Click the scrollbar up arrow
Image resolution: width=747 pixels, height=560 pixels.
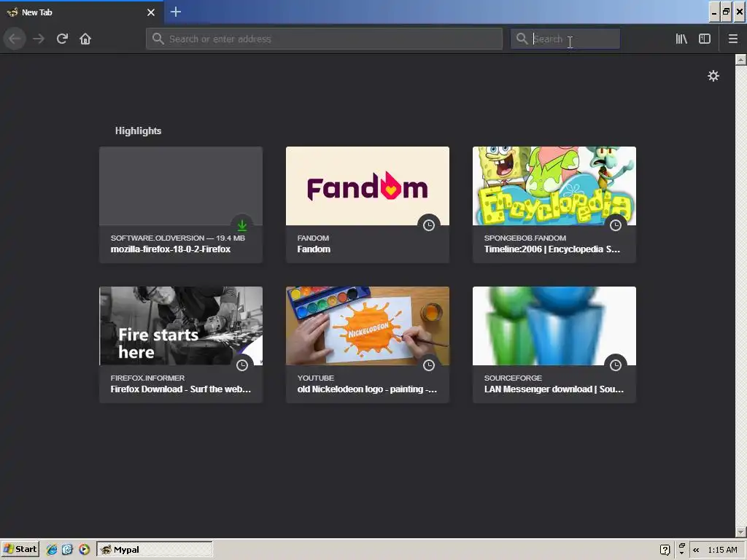(741, 60)
